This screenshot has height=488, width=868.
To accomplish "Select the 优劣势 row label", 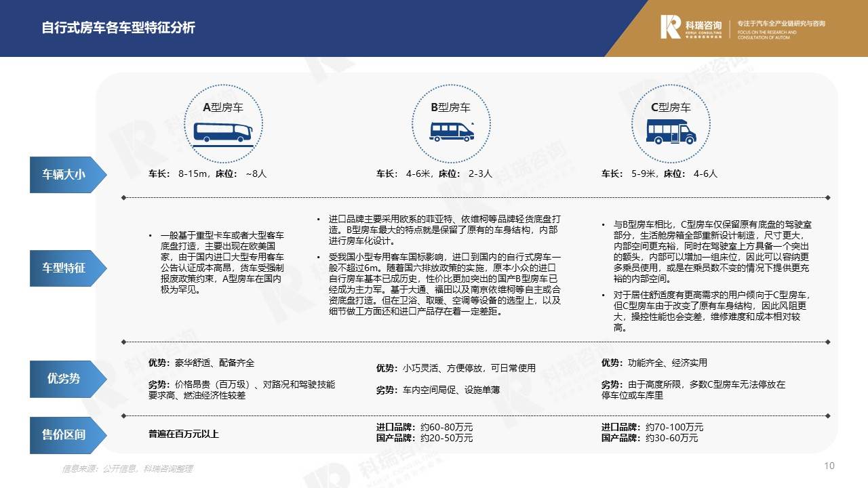I will pyautogui.click(x=68, y=378).
